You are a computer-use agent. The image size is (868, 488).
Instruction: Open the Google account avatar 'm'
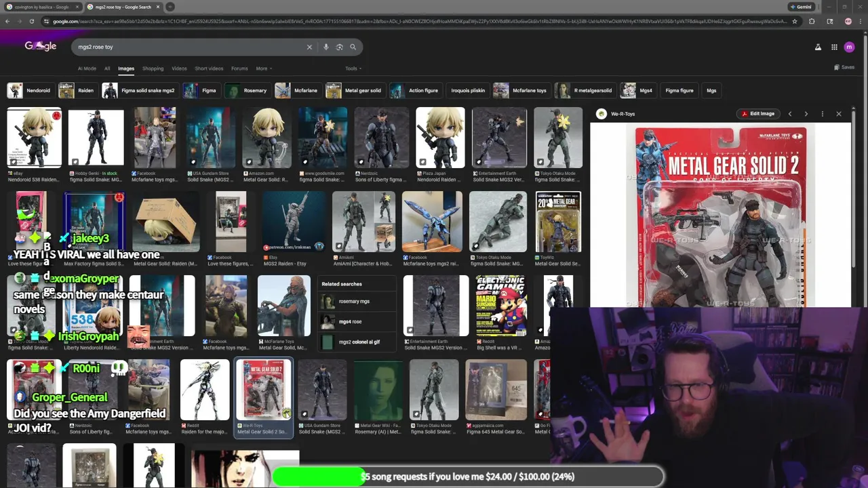(x=849, y=47)
